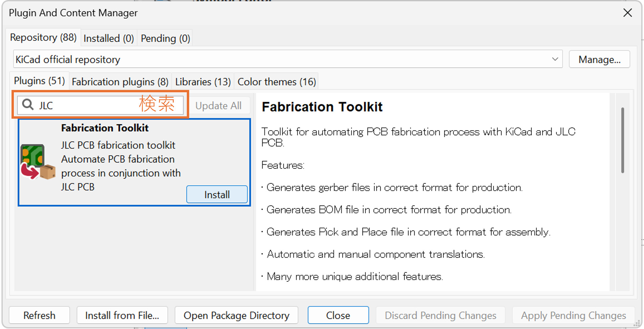This screenshot has height=329, width=644.
Task: Switch to the Repository (88) tab
Action: point(43,38)
